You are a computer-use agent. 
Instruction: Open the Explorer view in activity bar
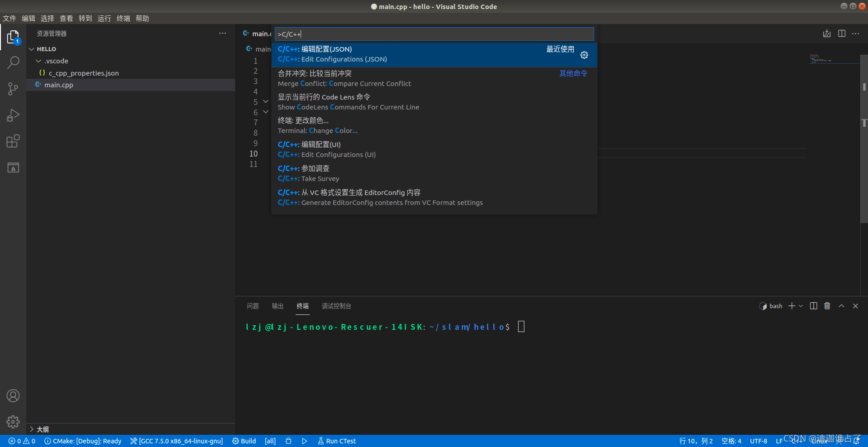coord(13,37)
